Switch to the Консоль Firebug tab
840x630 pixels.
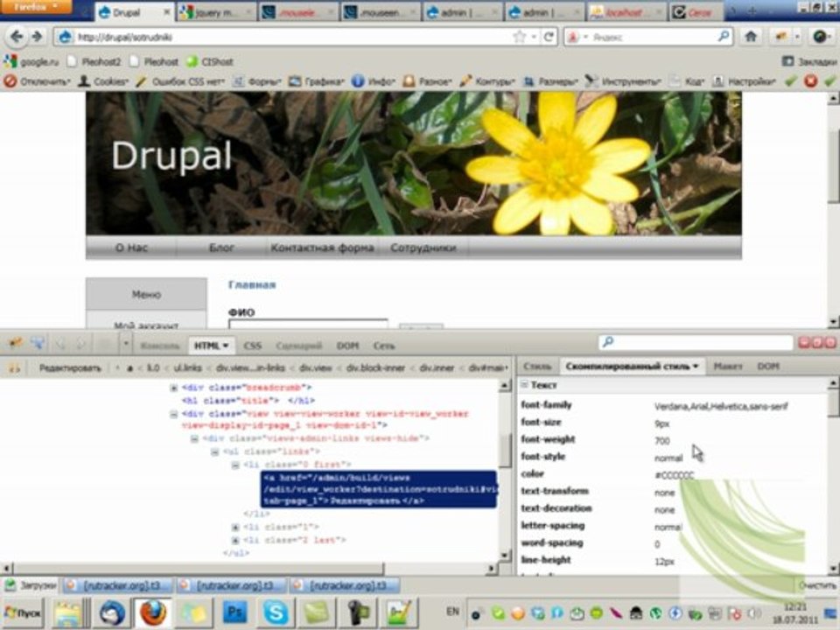pyautogui.click(x=159, y=346)
